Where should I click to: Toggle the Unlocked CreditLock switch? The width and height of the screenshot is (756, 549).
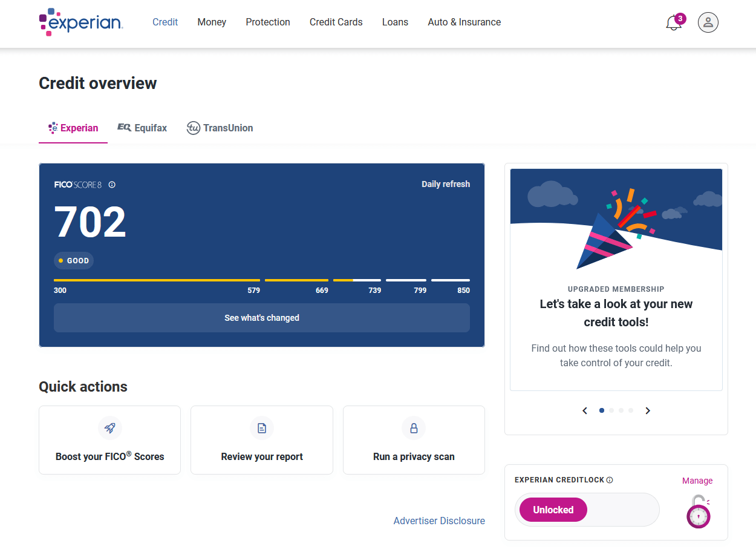pos(552,510)
